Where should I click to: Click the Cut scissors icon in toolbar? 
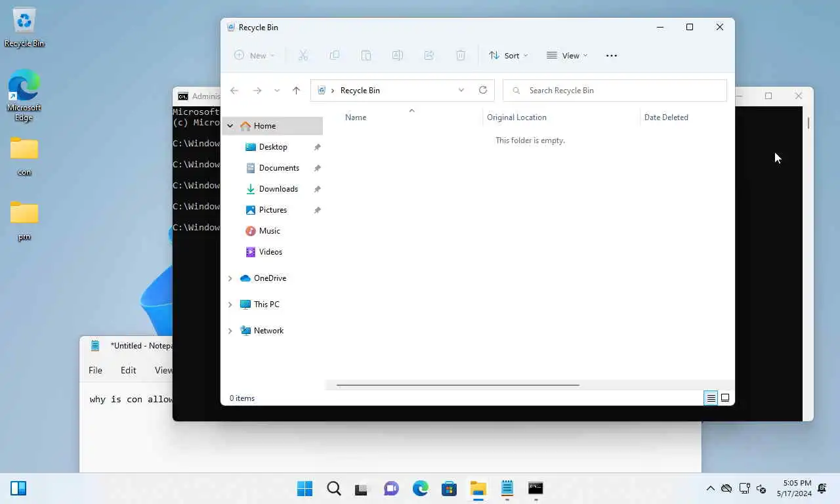pyautogui.click(x=303, y=56)
